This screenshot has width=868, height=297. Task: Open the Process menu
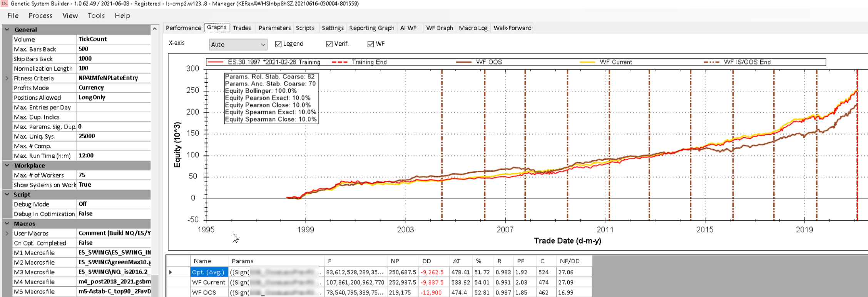(x=40, y=16)
